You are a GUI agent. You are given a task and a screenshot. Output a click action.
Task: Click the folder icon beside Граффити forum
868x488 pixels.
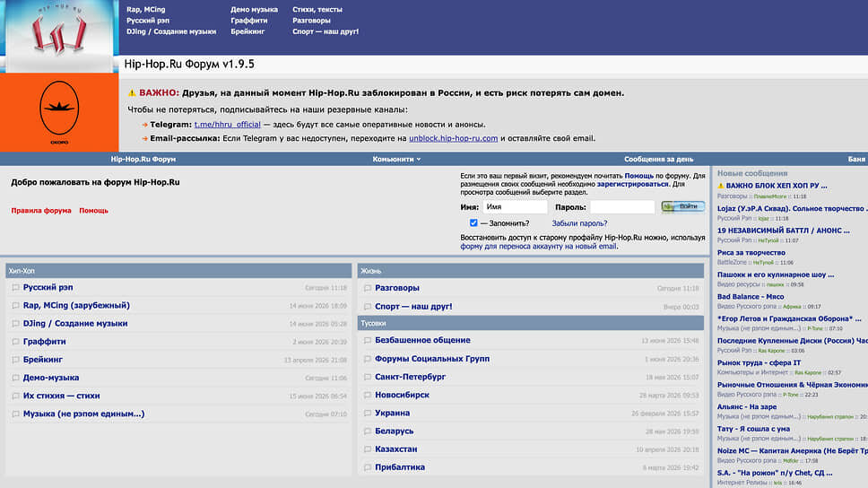click(15, 342)
